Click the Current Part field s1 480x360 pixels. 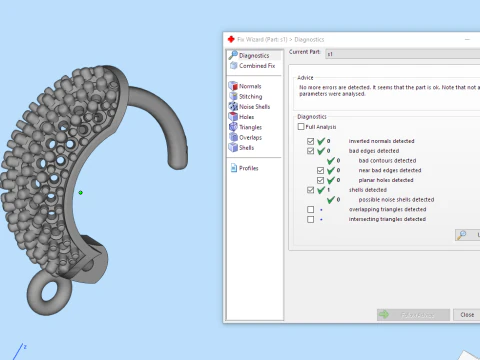(x=403, y=54)
